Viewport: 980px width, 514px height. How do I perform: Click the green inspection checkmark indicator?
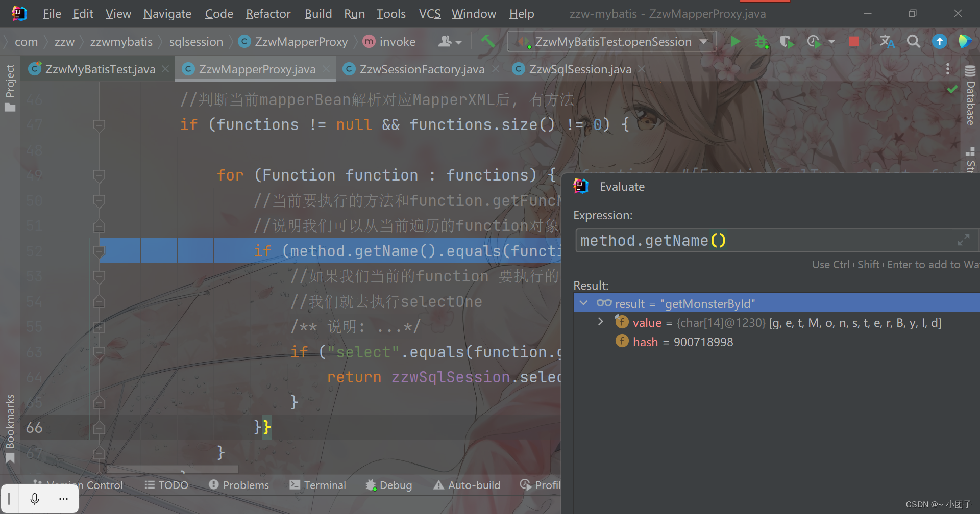click(952, 90)
